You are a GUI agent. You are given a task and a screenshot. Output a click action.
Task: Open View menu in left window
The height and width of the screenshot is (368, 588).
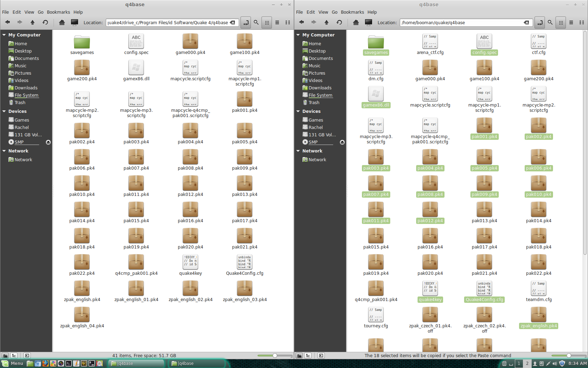(29, 12)
